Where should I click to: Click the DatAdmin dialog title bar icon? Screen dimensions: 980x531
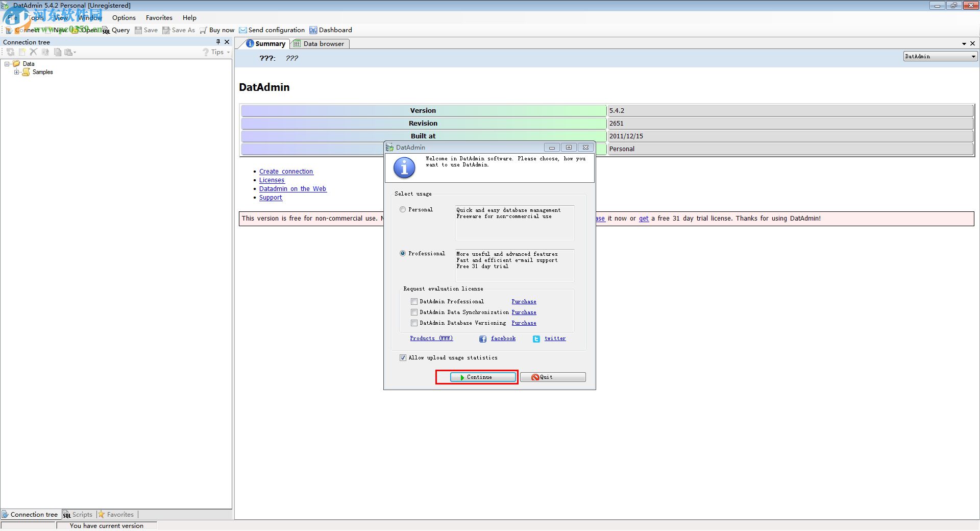coord(390,148)
